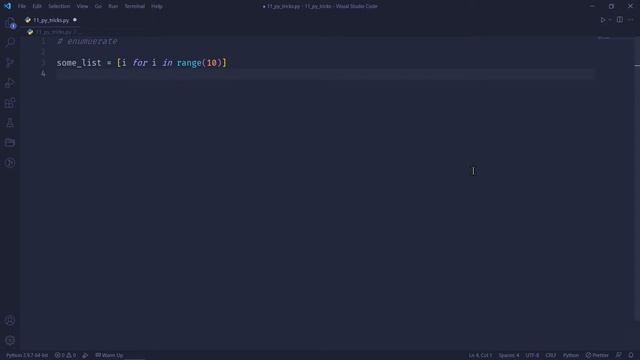Open the Selection menu
640x360 pixels.
pyautogui.click(x=59, y=6)
